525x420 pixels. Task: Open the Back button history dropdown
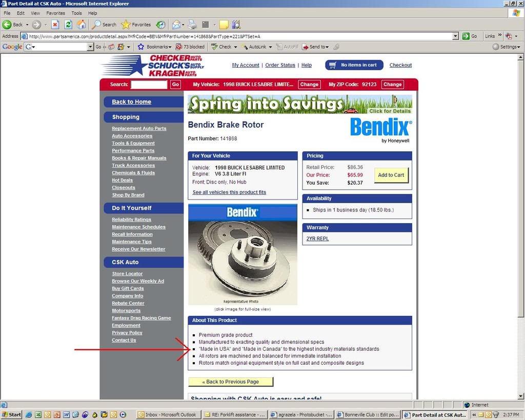27,25
